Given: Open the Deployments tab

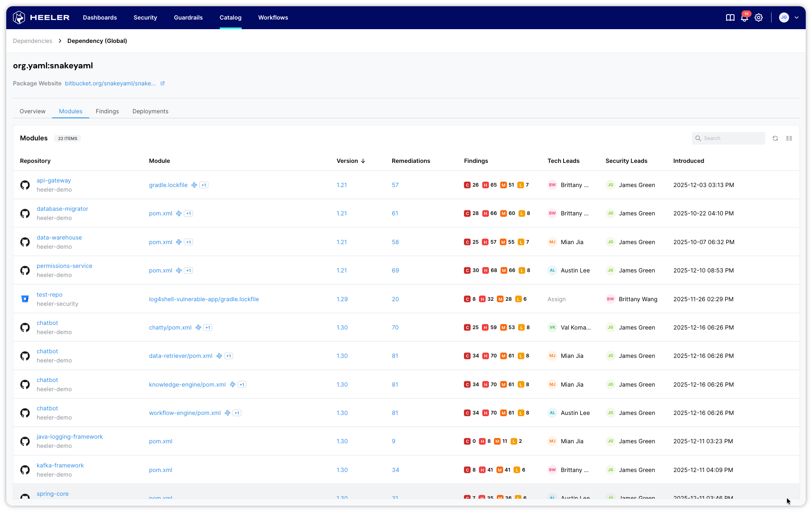Looking at the screenshot, I should [150, 111].
